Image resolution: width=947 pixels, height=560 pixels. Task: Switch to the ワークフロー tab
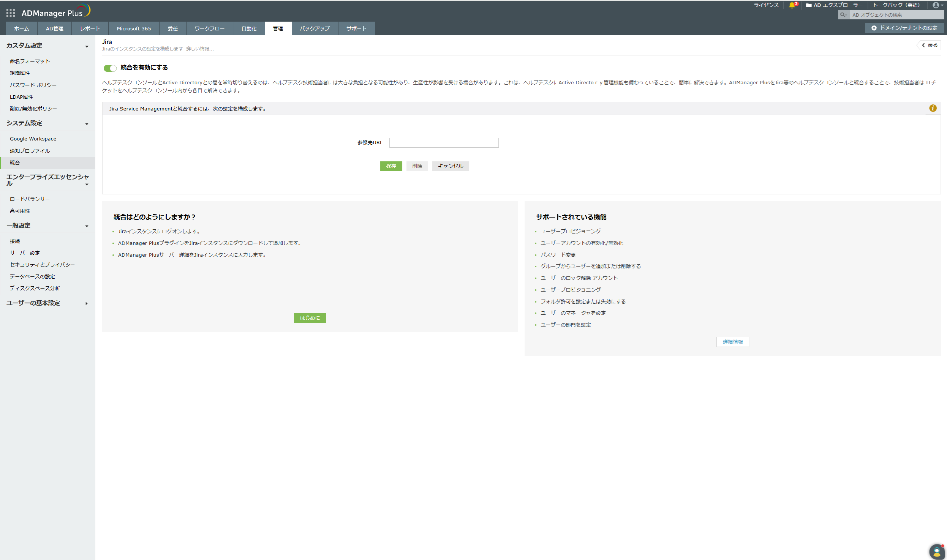tap(209, 29)
